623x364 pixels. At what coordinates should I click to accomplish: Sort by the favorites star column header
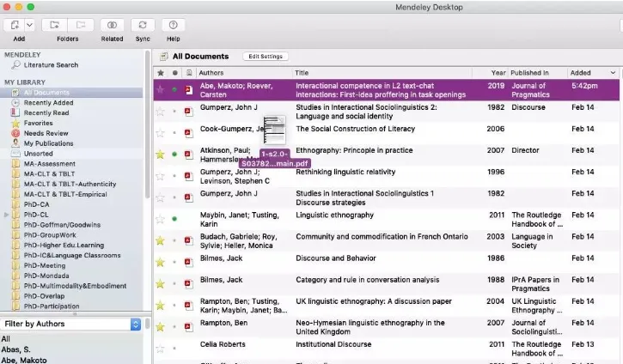pyautogui.click(x=161, y=73)
